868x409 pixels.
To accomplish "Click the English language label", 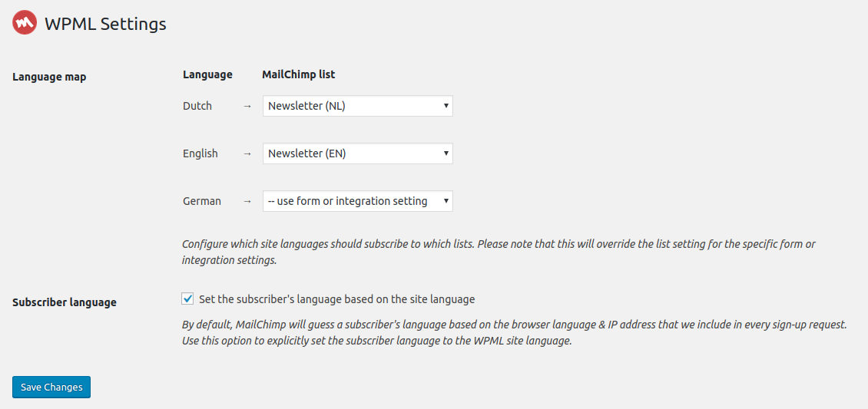I will tap(200, 153).
